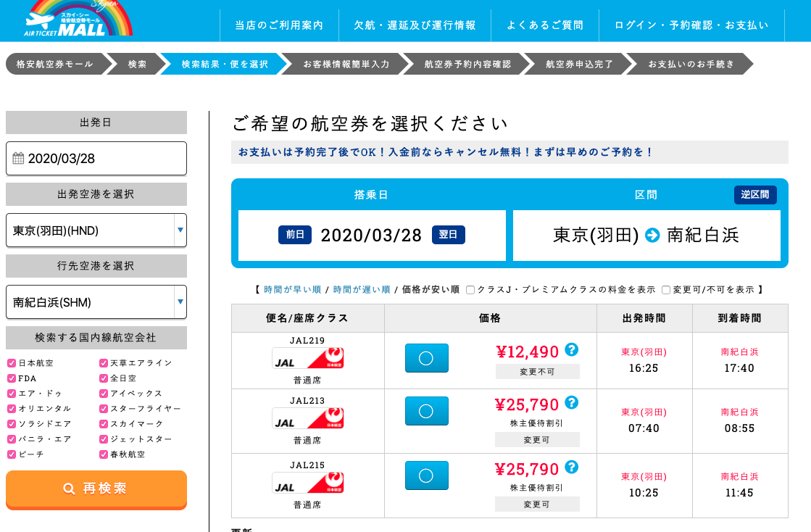Click the help icon beside ¥12,490

point(572,350)
